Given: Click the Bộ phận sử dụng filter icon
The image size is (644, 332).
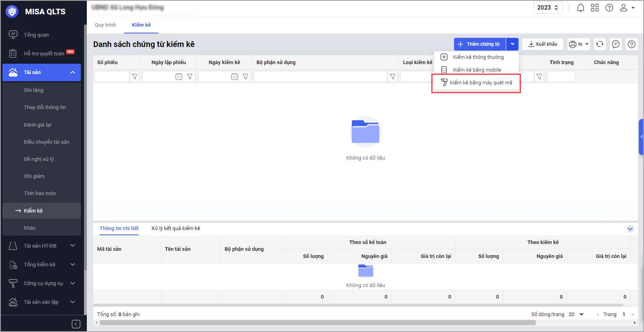Looking at the screenshot, I should 393,76.
